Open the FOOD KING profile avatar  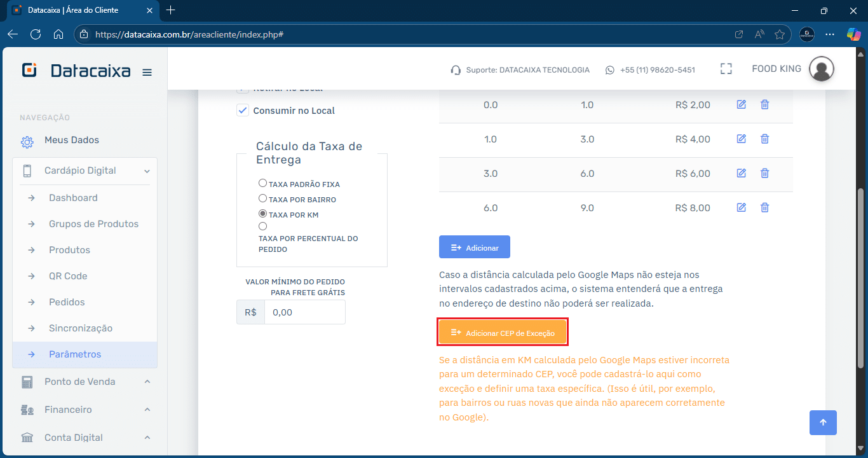(822, 69)
